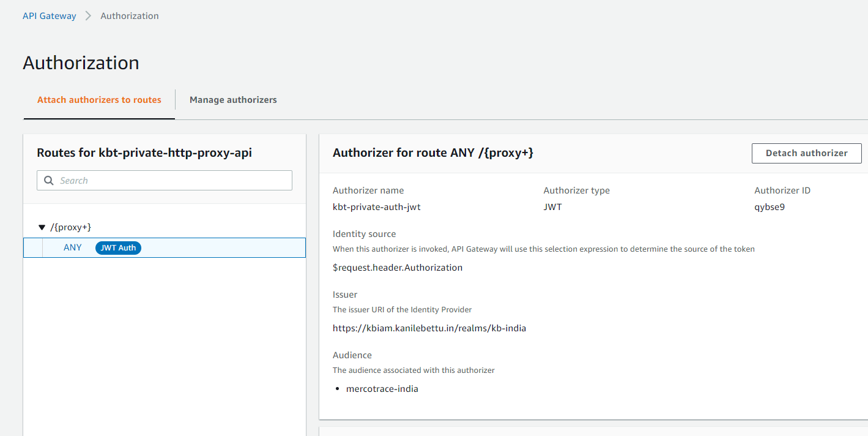This screenshot has width=868, height=436.
Task: Click authorizer name kbt-private-auth-jwt
Action: coord(377,207)
